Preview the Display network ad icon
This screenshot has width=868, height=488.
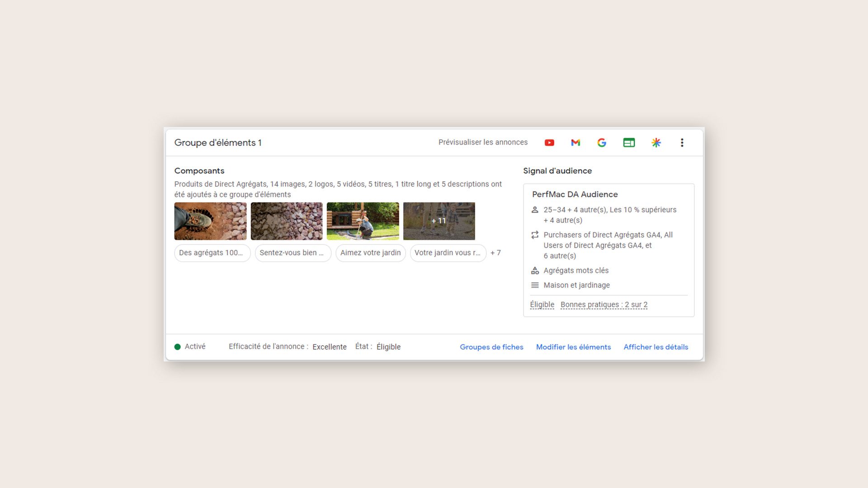pyautogui.click(x=629, y=143)
